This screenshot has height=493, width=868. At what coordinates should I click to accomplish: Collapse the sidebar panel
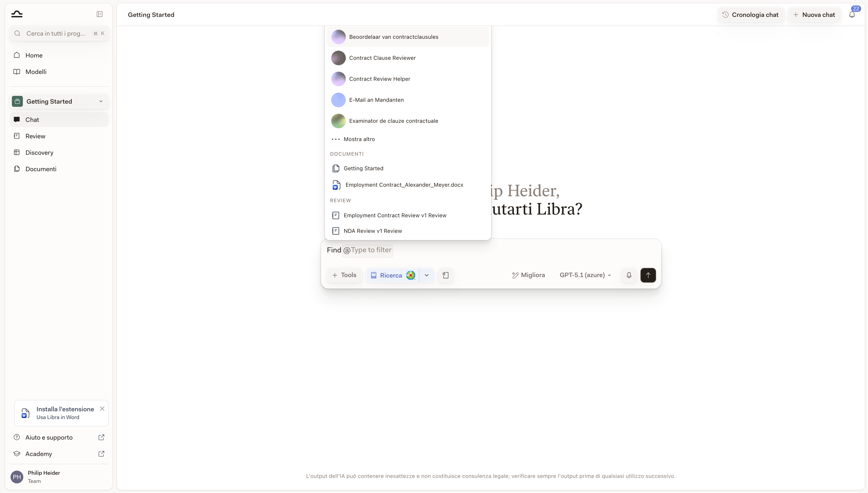coord(100,14)
